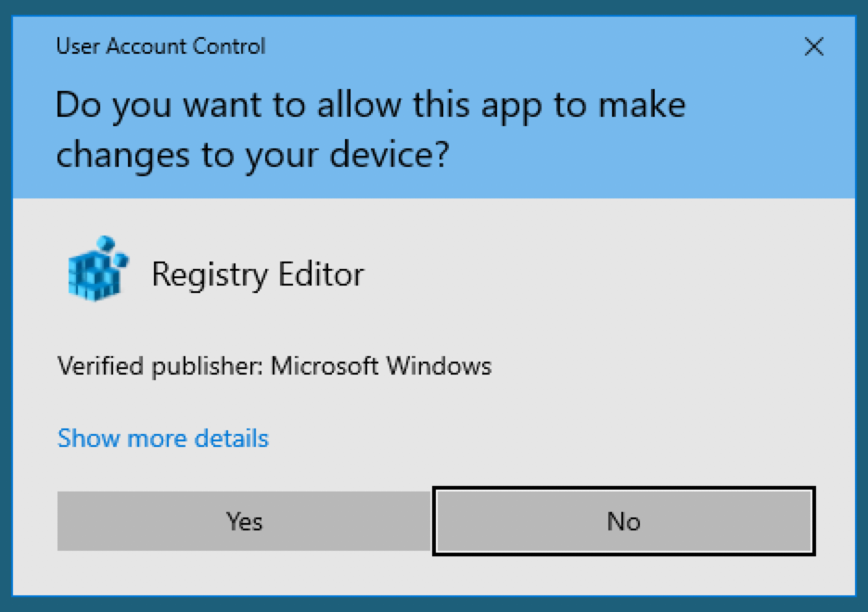Click the Registry Editor app name label
Image resolution: width=868 pixels, height=612 pixels.
258,274
